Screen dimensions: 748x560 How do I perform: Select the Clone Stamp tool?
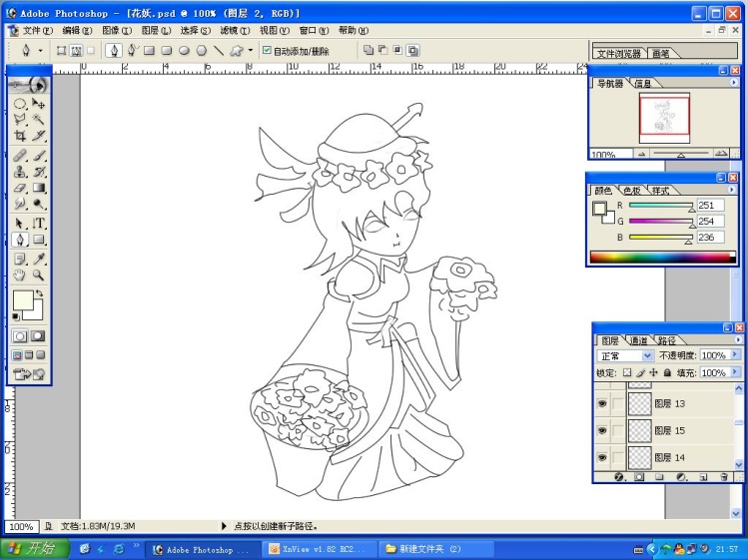20,172
